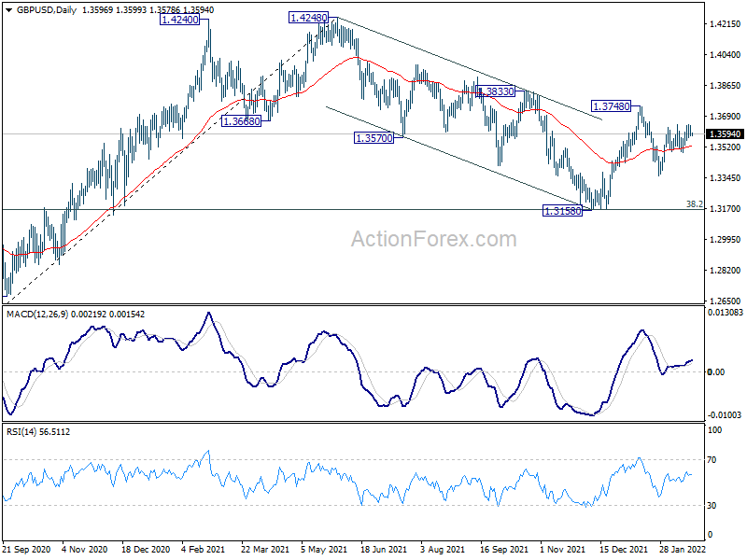747x560 pixels.
Task: Click the 1 Nov 2021 date label
Action: click(563, 550)
